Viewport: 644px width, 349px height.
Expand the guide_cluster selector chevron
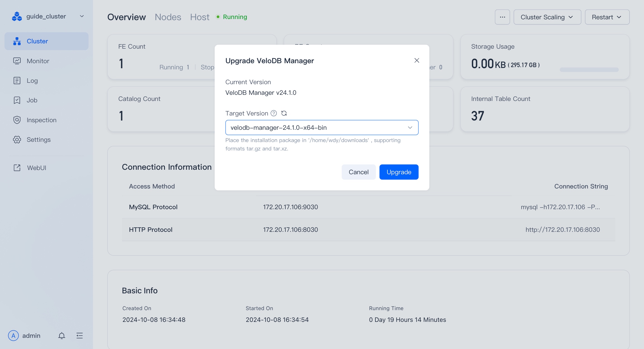[x=82, y=16]
